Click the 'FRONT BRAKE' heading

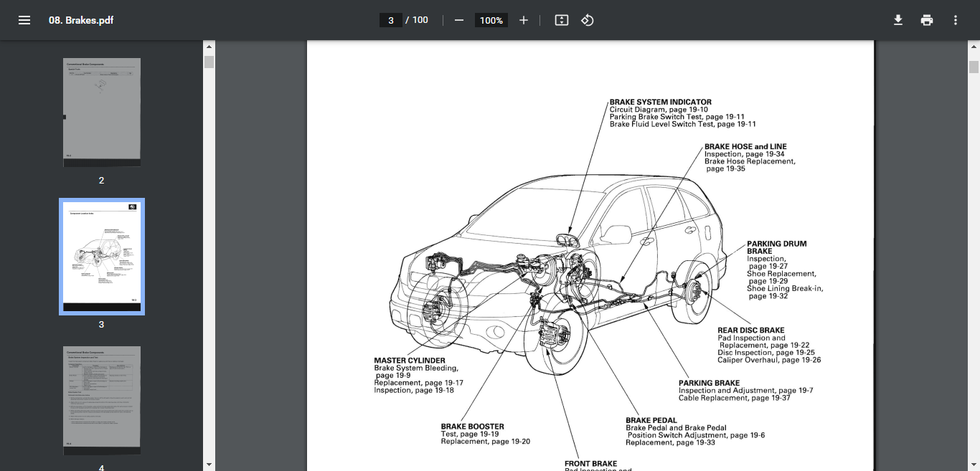click(590, 464)
